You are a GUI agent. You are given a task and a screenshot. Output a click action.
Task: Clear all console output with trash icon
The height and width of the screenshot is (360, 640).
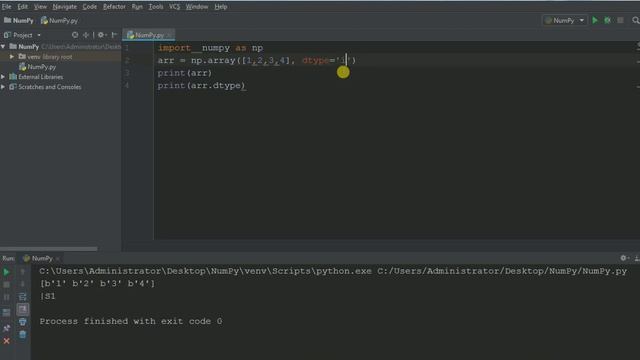coord(22,335)
